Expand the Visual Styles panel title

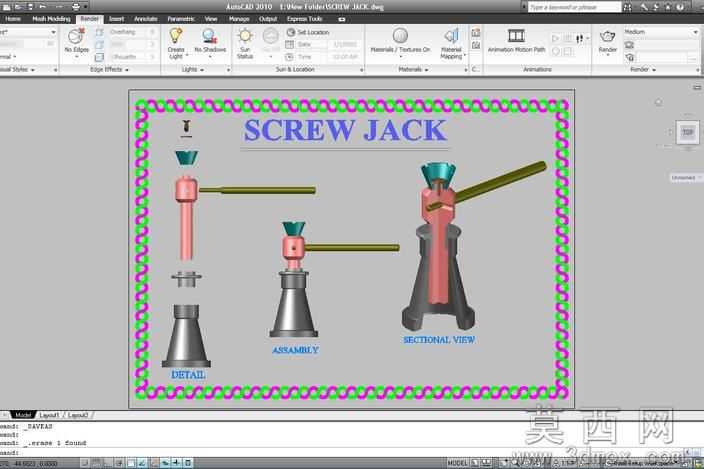click(17, 70)
